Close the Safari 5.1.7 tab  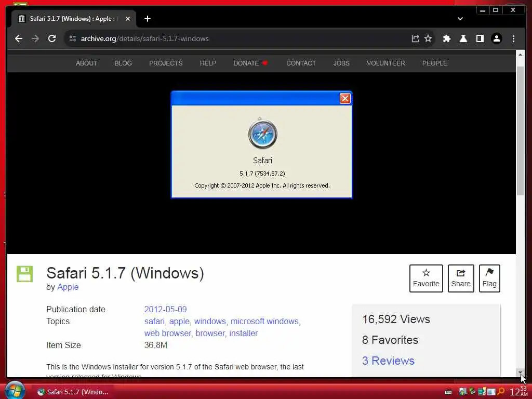pyautogui.click(x=128, y=19)
